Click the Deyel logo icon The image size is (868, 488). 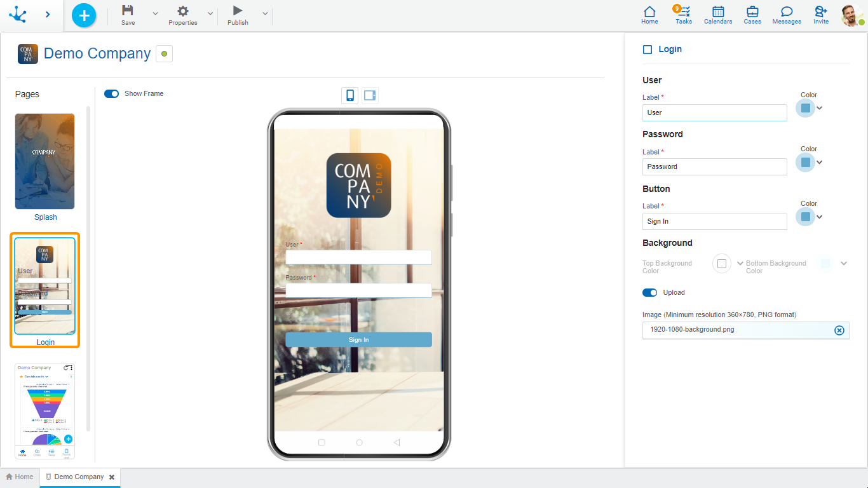click(18, 14)
